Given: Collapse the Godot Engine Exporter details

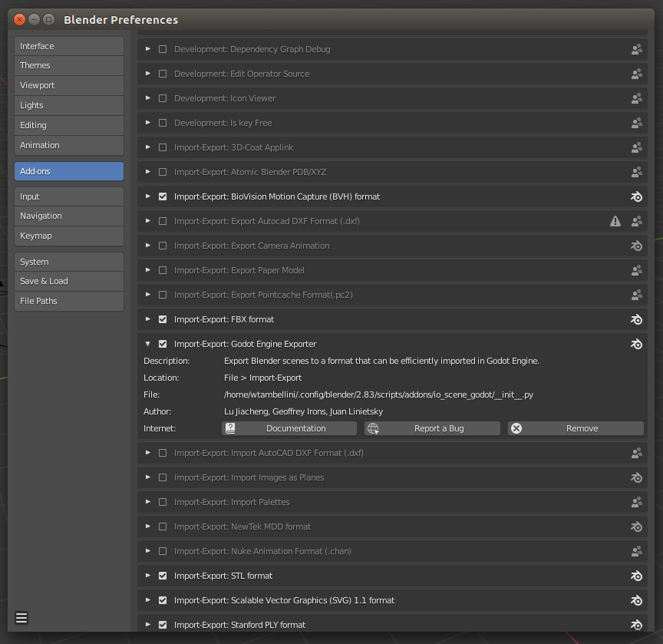Looking at the screenshot, I should [x=147, y=344].
